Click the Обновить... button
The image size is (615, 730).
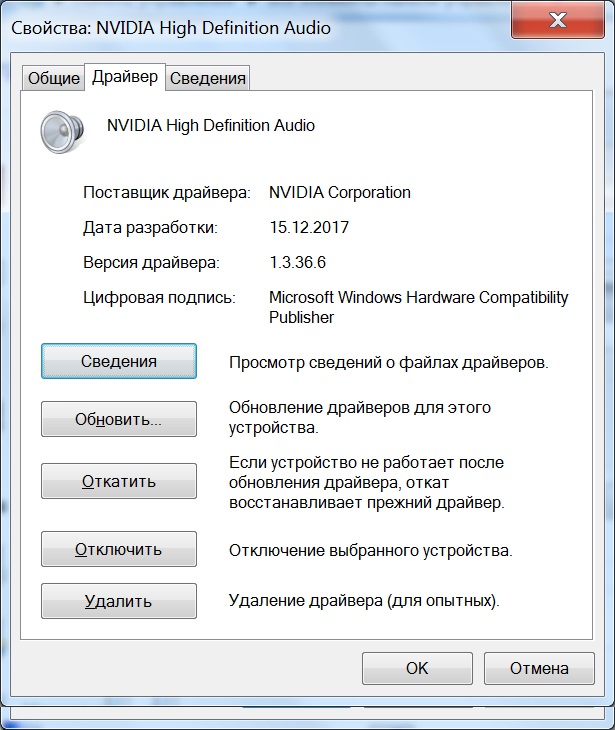tap(118, 420)
